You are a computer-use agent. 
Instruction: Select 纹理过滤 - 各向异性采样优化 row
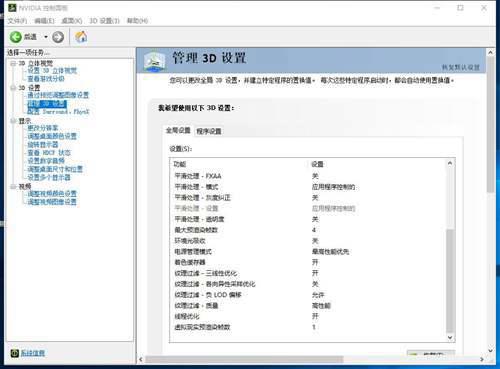308,284
